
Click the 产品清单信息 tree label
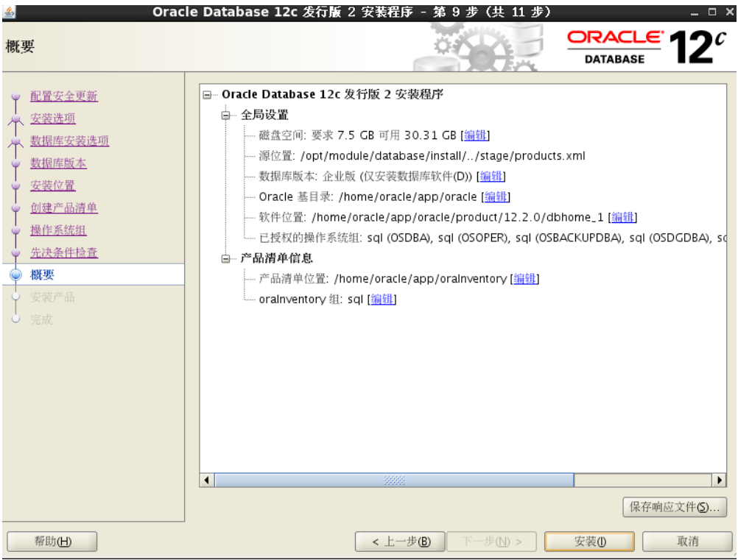277,258
